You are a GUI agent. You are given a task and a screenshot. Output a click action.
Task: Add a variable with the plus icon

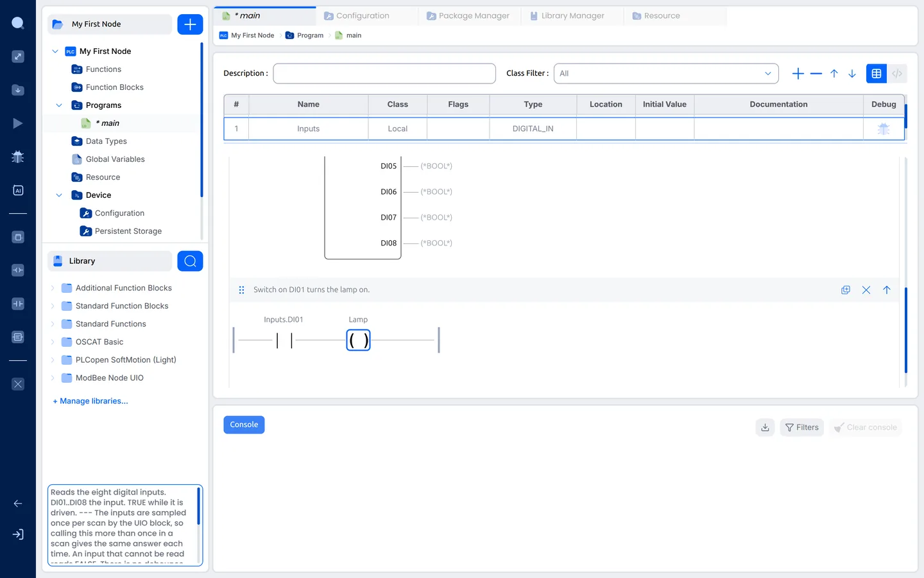[x=798, y=74]
